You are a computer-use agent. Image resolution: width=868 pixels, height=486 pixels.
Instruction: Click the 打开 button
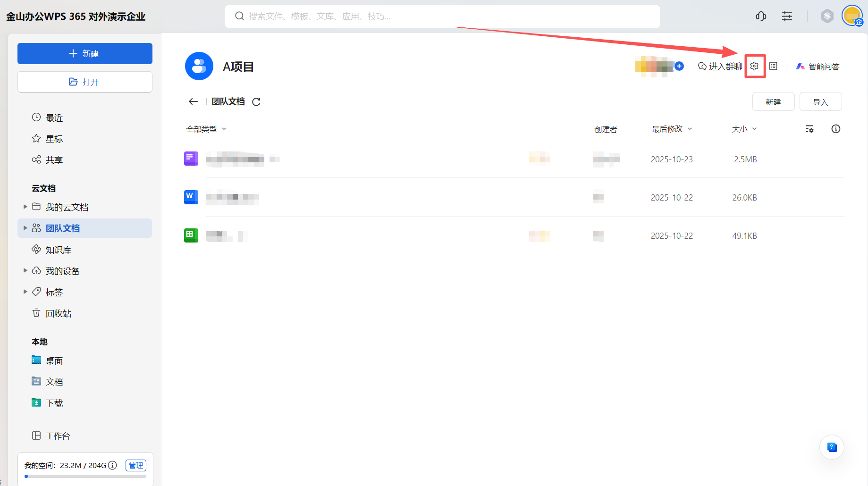pyautogui.click(x=85, y=82)
